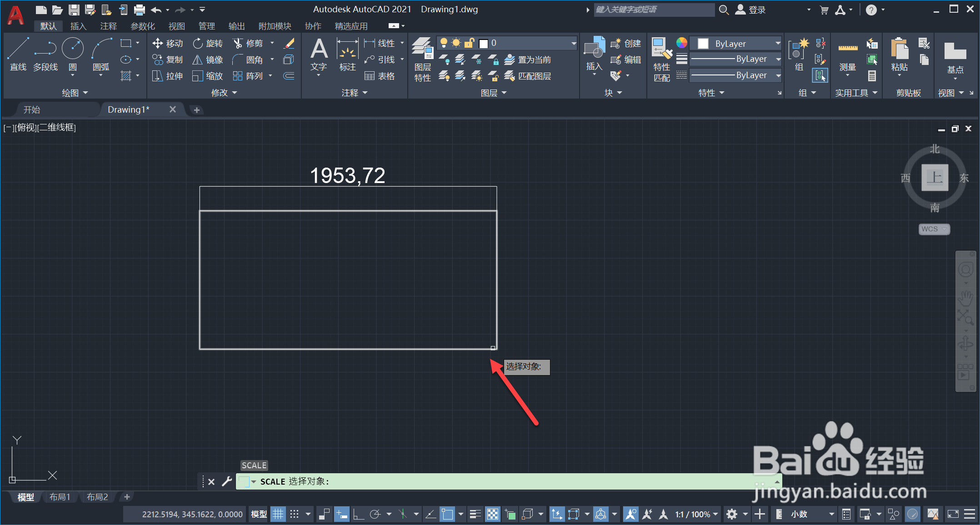This screenshot has height=525, width=980.
Task: Toggle drawing grid display in status bar
Action: (278, 514)
